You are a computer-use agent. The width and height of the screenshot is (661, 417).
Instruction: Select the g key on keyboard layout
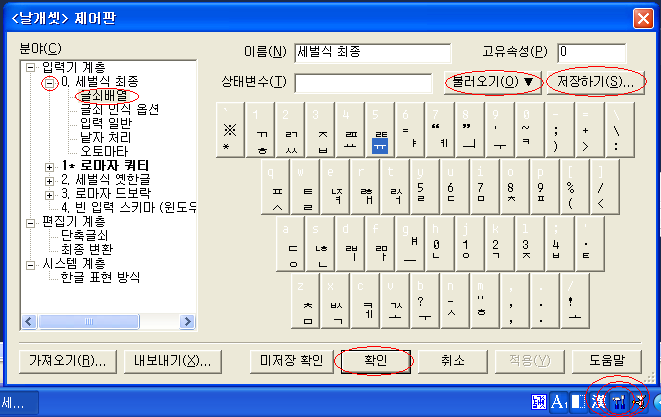tap(410, 244)
